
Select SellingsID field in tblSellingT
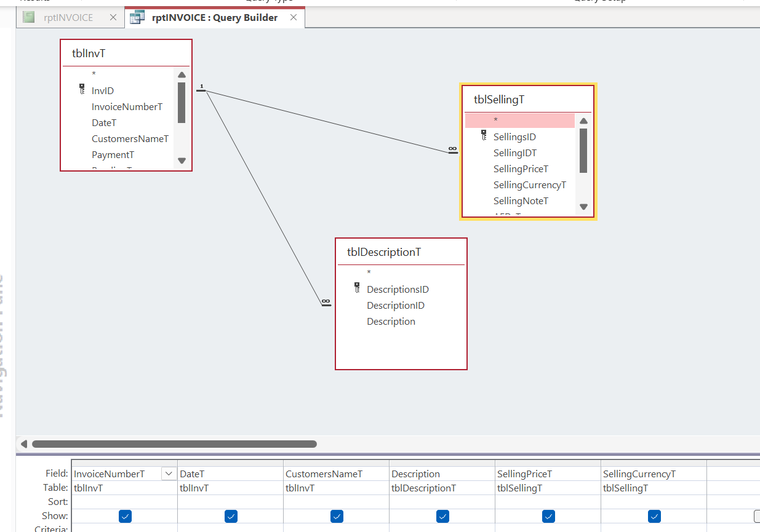point(514,137)
